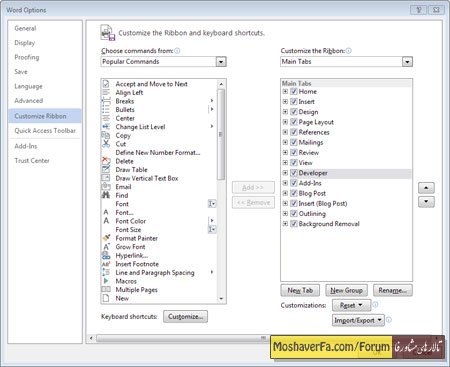Click the Move Down arrow button
Viewport: 450px width, 367px height.
tap(426, 202)
